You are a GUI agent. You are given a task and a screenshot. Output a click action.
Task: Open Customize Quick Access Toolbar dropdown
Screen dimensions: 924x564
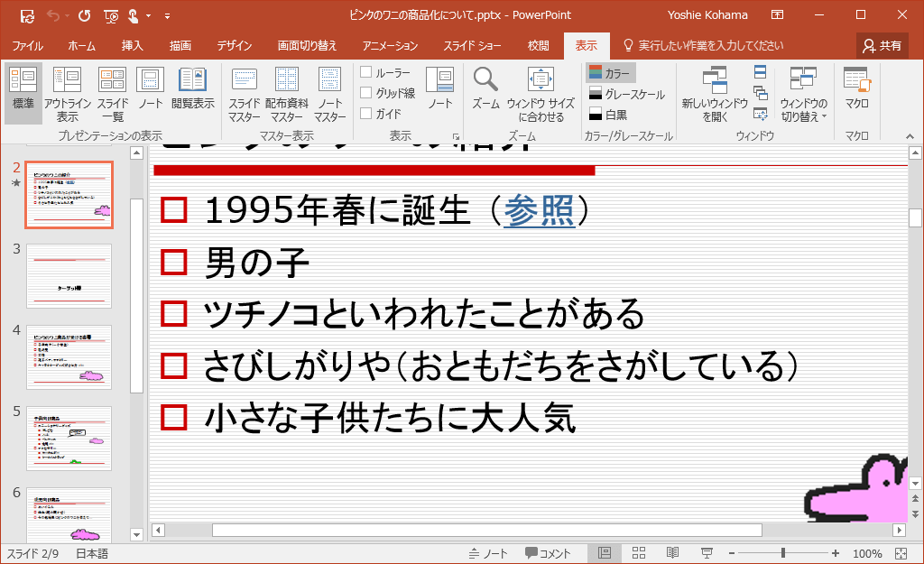click(x=167, y=16)
